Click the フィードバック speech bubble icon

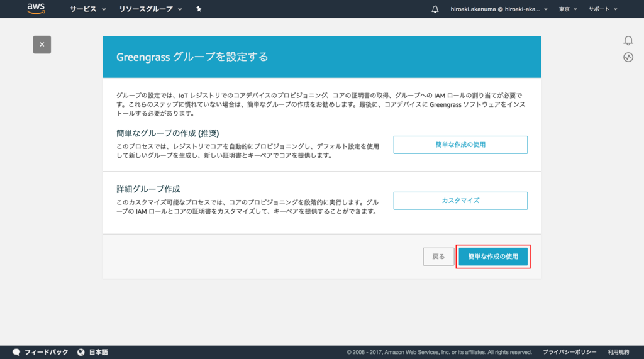(x=16, y=352)
